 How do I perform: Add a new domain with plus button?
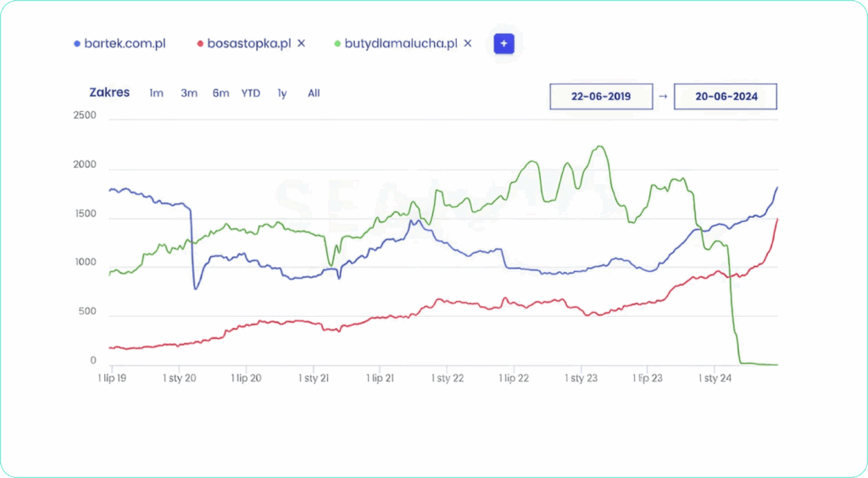pyautogui.click(x=504, y=43)
